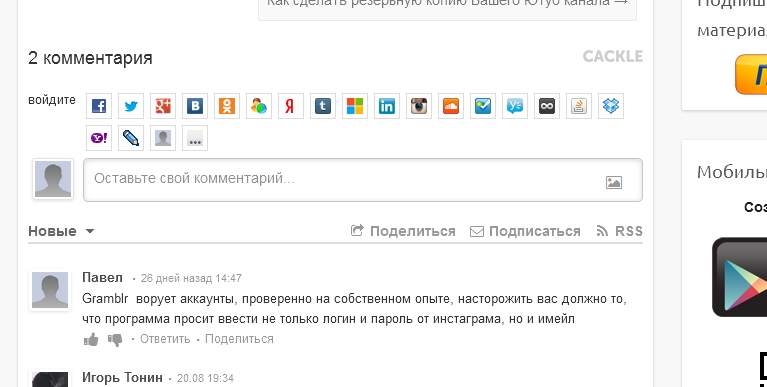Attach image to comment icon
Viewport: 767px width, 387px height.
[614, 182]
